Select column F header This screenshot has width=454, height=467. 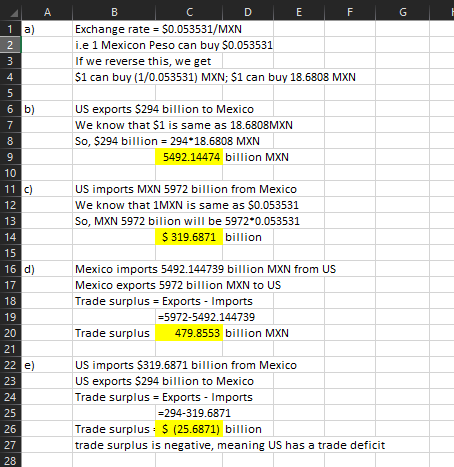pos(350,12)
